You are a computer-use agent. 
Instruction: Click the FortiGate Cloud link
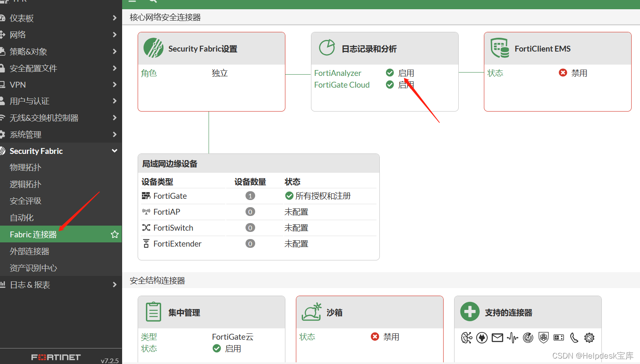point(342,85)
